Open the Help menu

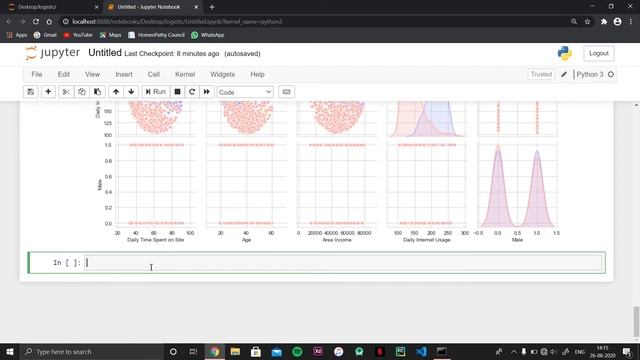click(257, 74)
